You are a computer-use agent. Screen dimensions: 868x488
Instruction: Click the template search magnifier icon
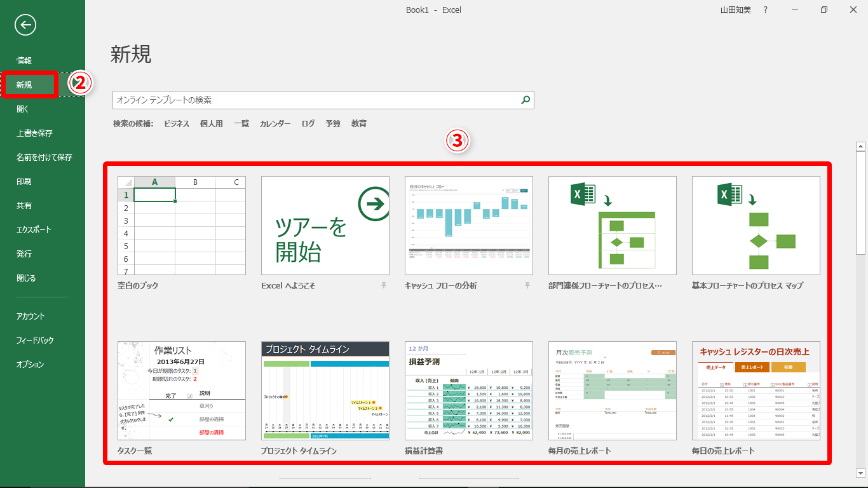click(526, 100)
